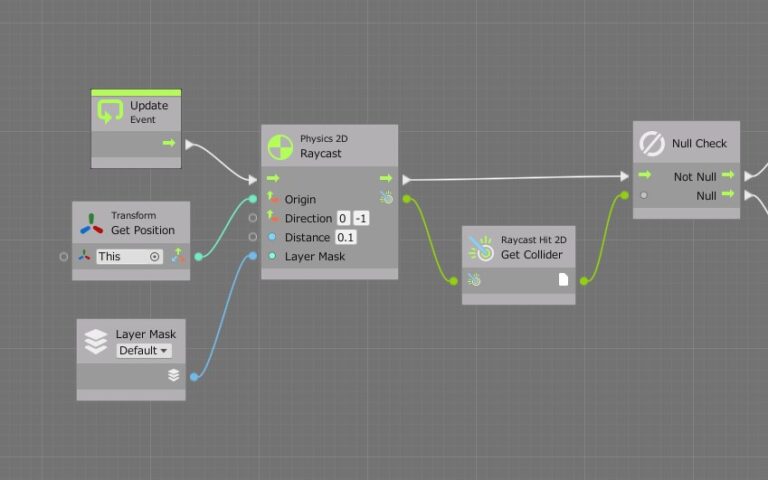Viewport: 768px width, 480px height.
Task: Click the Update node flow output arrow
Action: (169, 144)
